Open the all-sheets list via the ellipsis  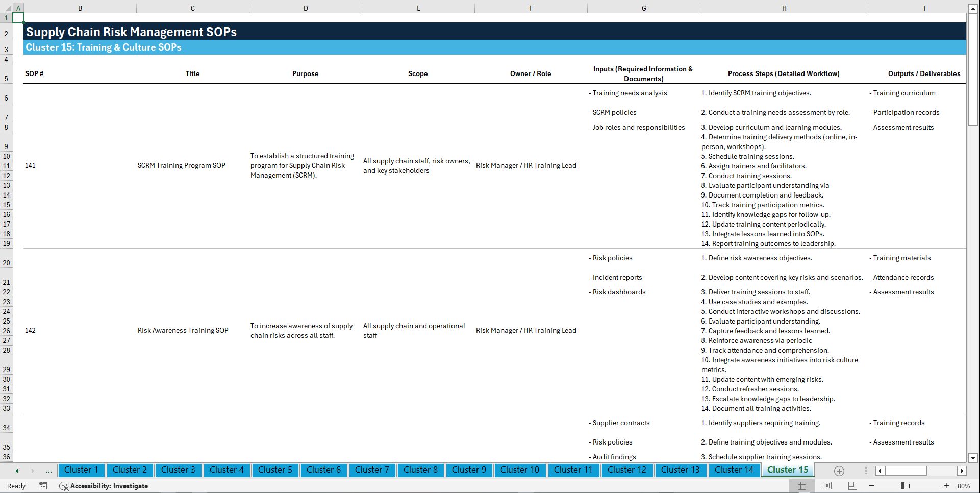[48, 471]
